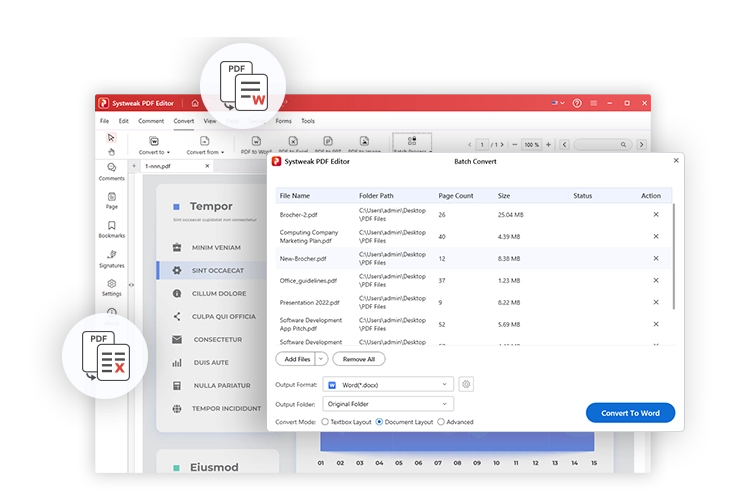
Task: Choose Document Layout convert mode
Action: 379,422
